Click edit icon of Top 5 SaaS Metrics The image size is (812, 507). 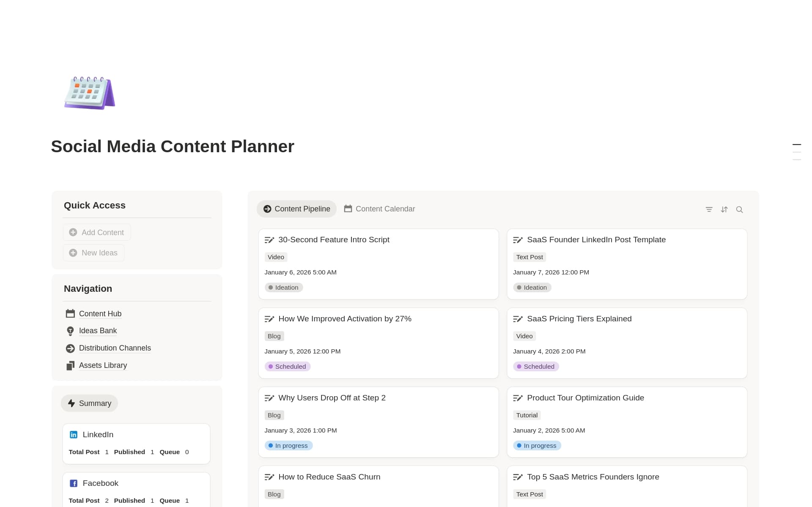tap(518, 477)
